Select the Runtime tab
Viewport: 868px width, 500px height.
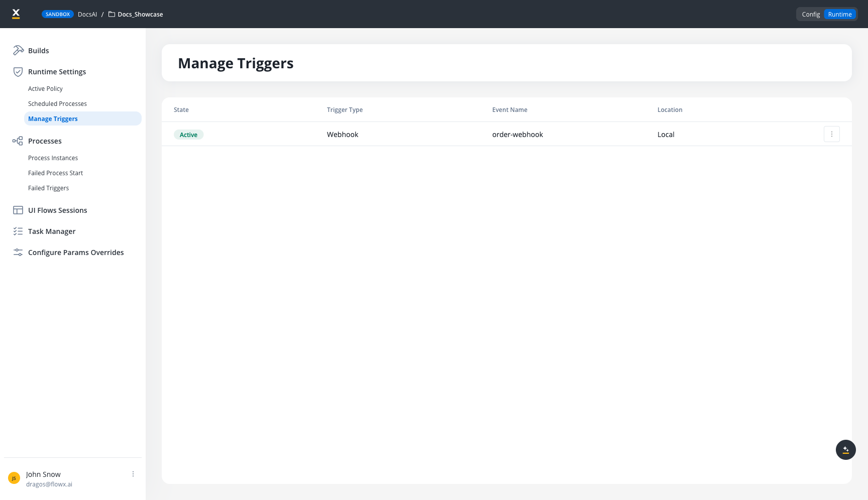point(840,14)
